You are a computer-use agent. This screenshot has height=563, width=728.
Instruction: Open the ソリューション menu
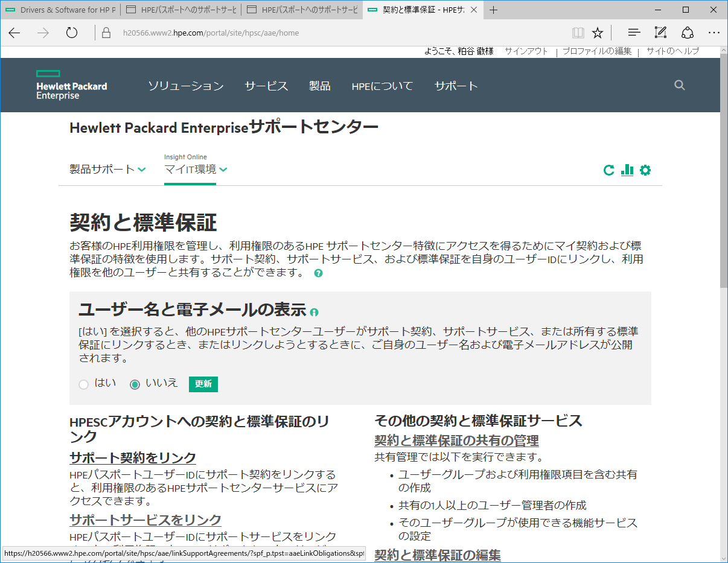pyautogui.click(x=186, y=86)
